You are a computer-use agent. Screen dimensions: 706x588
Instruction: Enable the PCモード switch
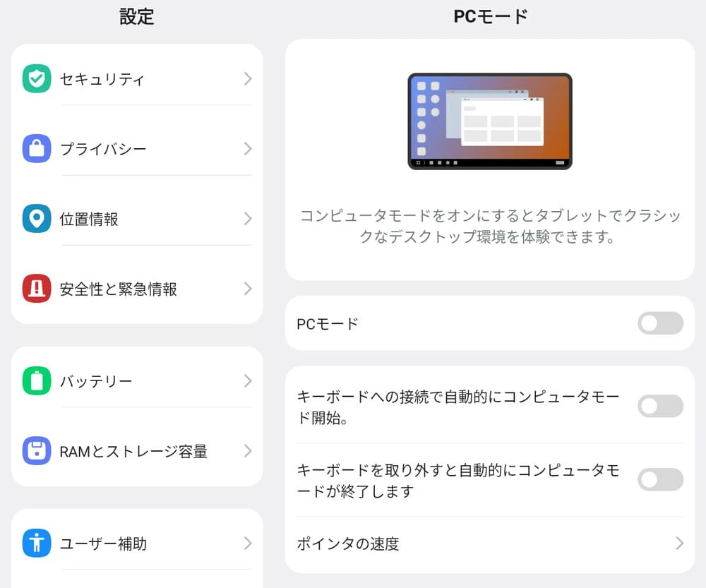tap(660, 323)
